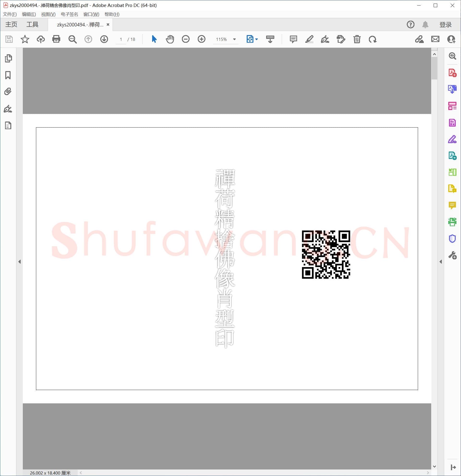Click the Add sticky note comment icon

[293, 39]
